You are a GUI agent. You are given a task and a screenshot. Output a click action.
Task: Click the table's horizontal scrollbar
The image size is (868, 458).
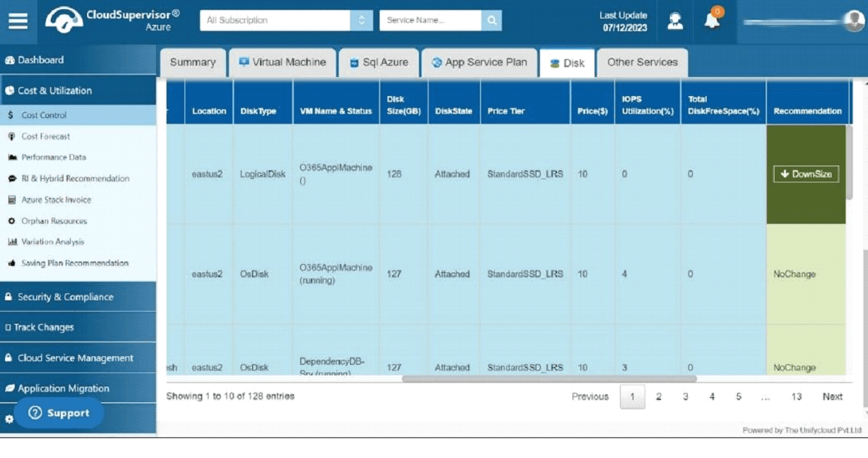(549, 379)
